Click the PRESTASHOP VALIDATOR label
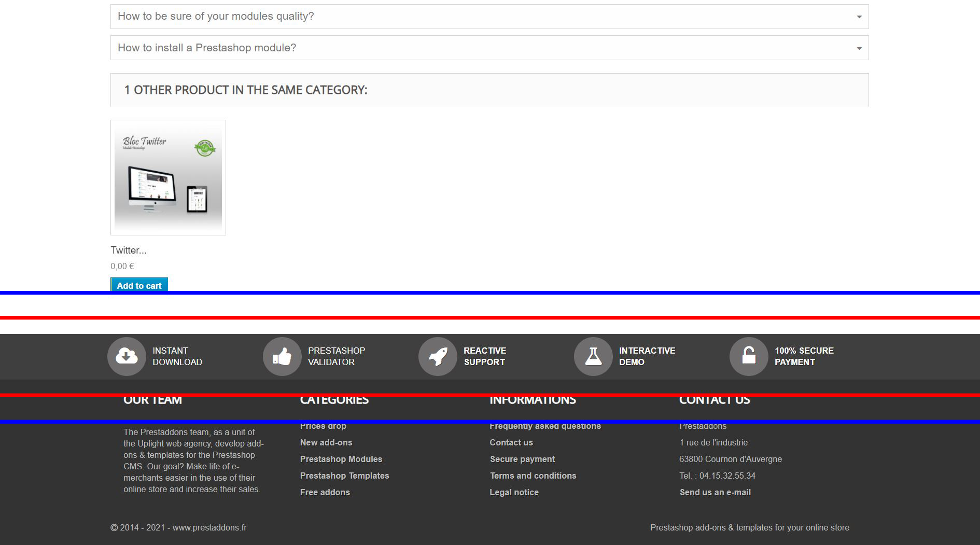980x545 pixels. (337, 356)
